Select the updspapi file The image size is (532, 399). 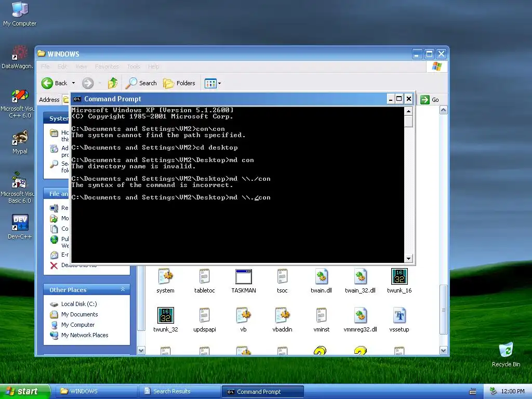pos(204,320)
